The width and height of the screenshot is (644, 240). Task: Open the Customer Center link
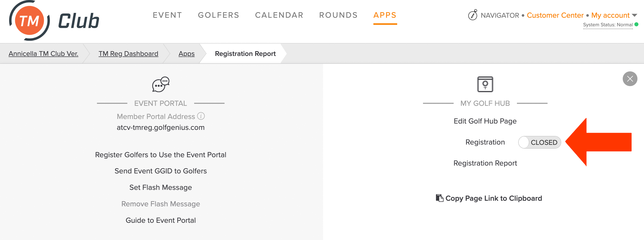point(555,15)
